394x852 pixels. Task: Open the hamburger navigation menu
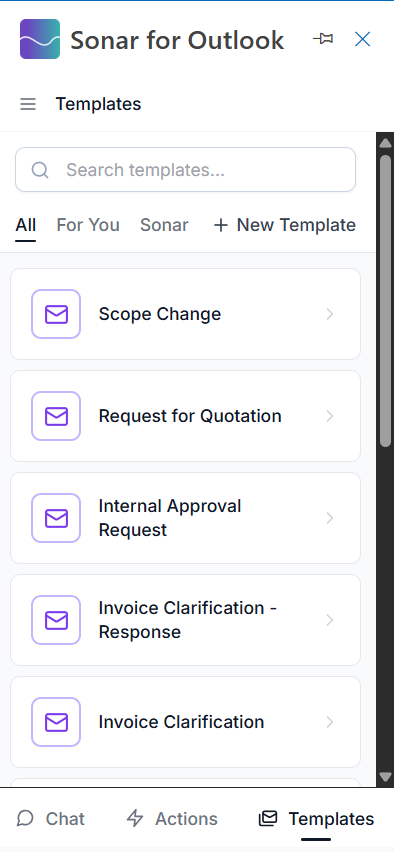(x=28, y=104)
